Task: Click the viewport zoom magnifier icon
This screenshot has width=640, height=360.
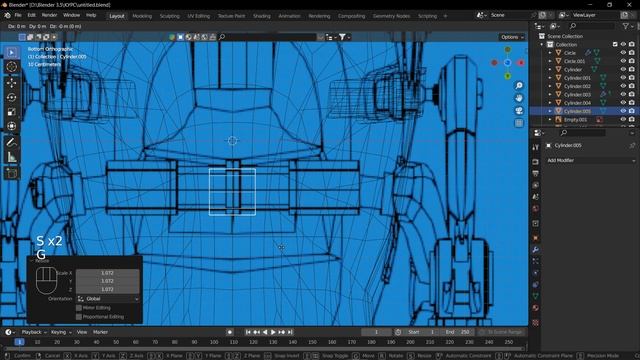Action: pyautogui.click(x=519, y=86)
